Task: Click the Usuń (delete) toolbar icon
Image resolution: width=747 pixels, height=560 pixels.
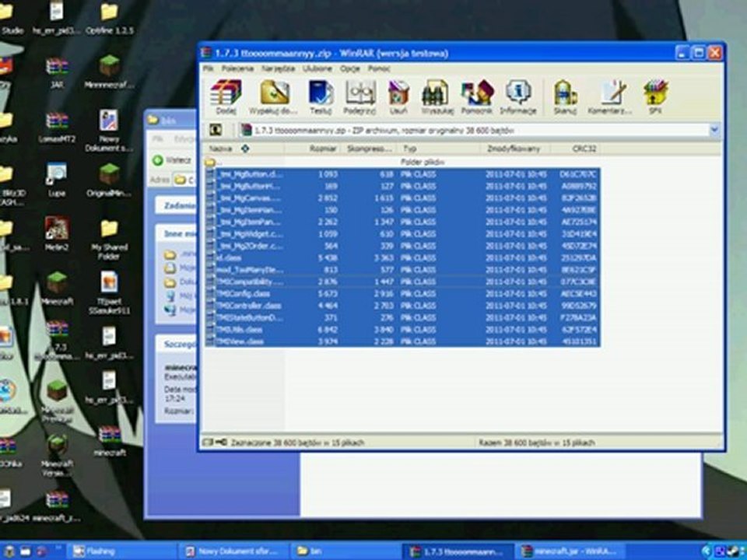Action: pyautogui.click(x=398, y=97)
